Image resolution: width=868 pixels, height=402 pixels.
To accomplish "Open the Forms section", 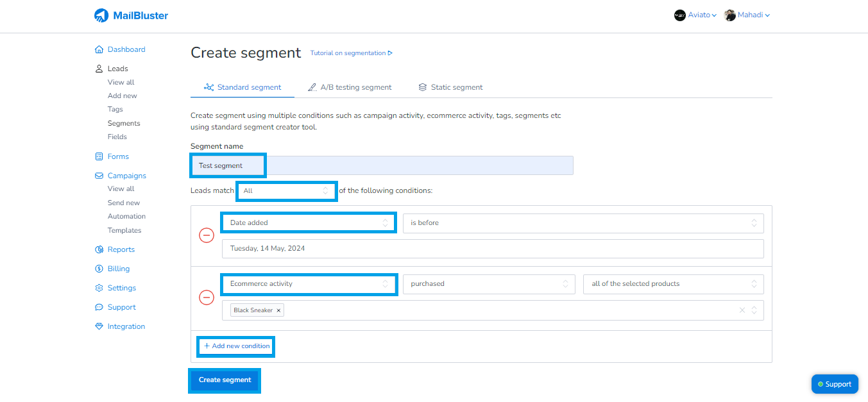I will click(100, 156).
